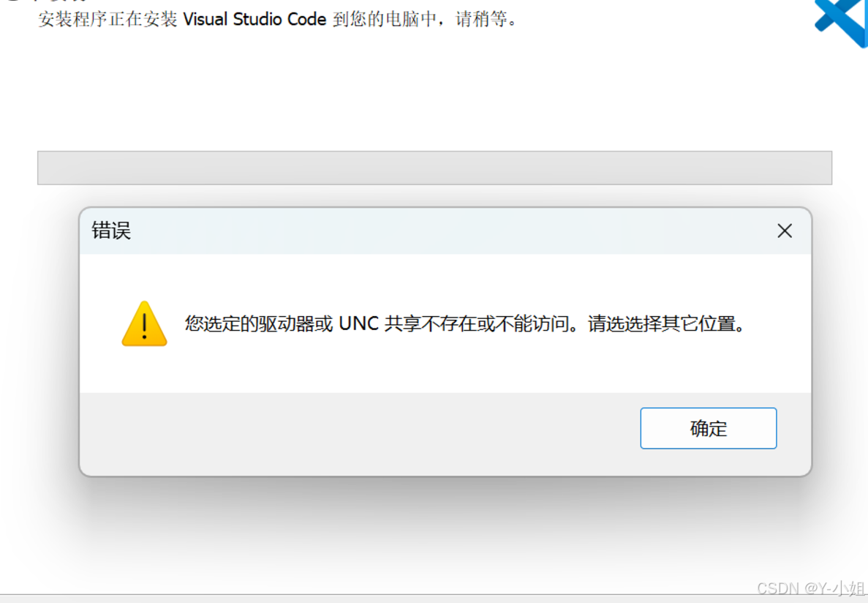Click the 到您的电脑中 text in status line
The height and width of the screenshot is (603, 868).
[385, 20]
